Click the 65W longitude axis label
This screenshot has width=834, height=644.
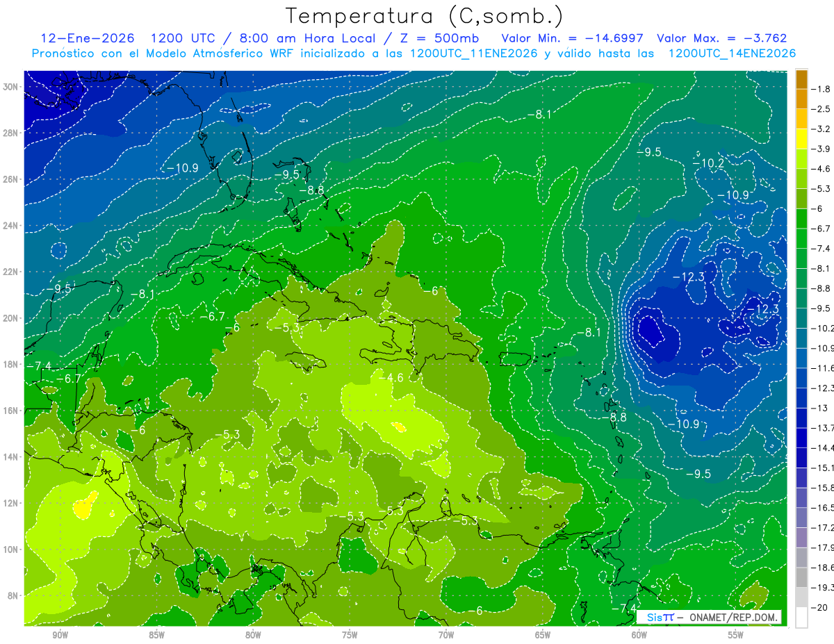coord(543,635)
